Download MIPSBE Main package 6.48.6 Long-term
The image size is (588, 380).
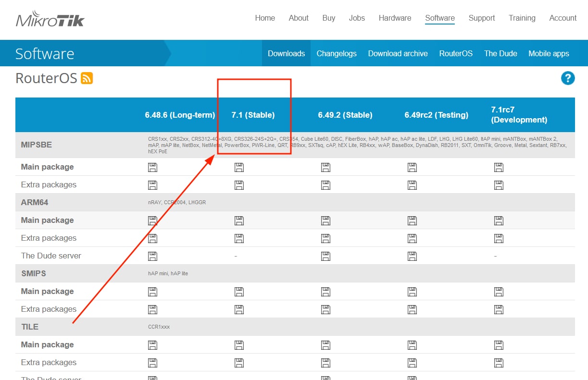coord(152,167)
